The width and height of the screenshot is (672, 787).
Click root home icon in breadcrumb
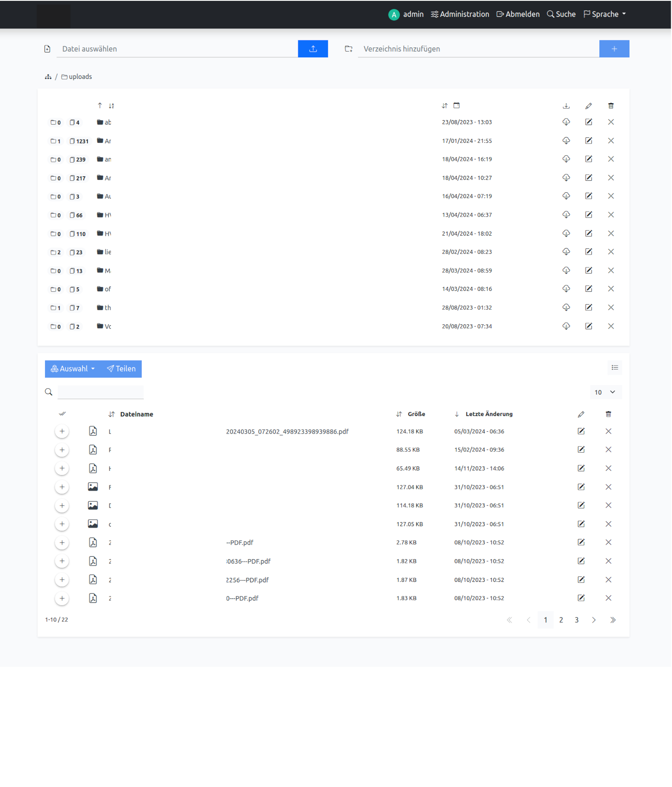[48, 77]
